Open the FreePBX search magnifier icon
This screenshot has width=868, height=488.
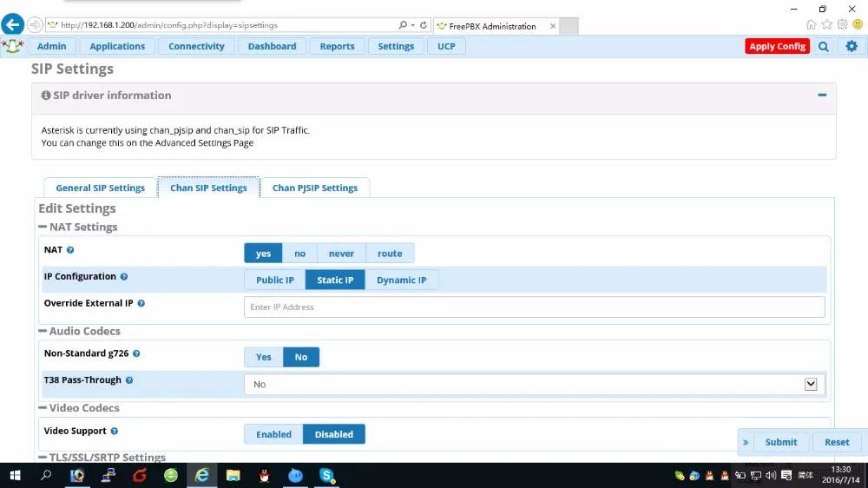pos(824,47)
